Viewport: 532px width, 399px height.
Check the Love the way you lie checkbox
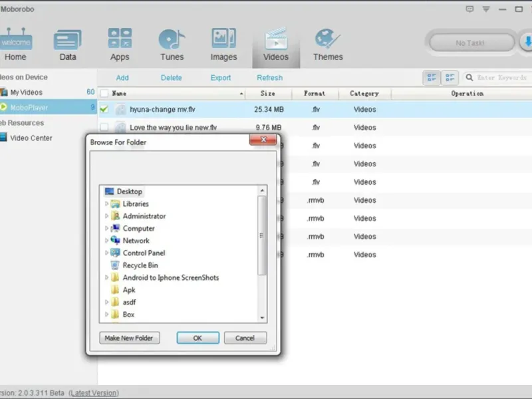coord(104,127)
